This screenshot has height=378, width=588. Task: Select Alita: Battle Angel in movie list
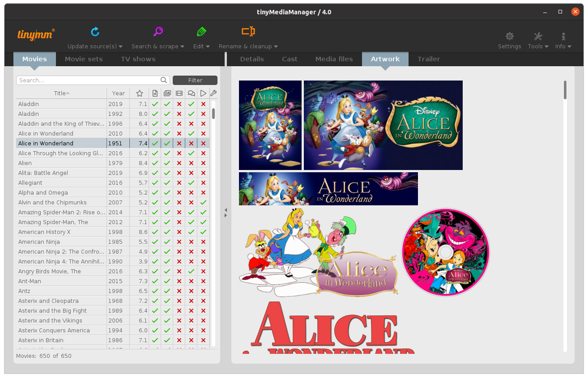click(x=43, y=173)
